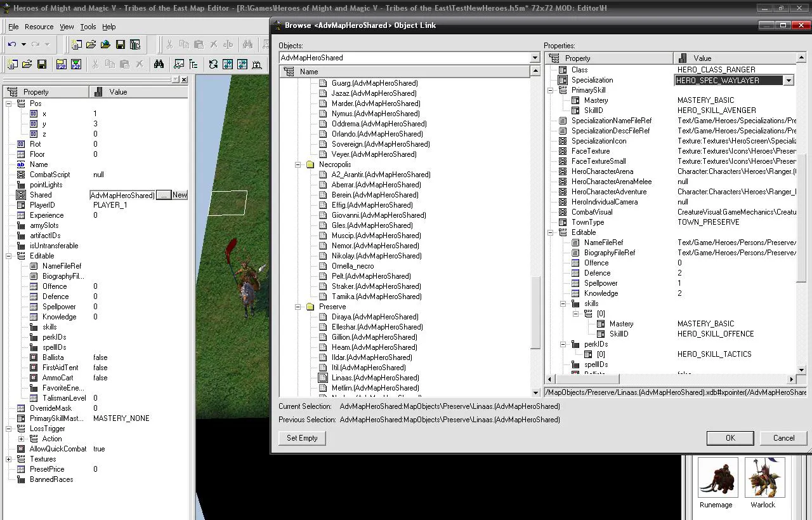
Task: Collapse the Necropolis folder in the tree
Action: point(298,164)
